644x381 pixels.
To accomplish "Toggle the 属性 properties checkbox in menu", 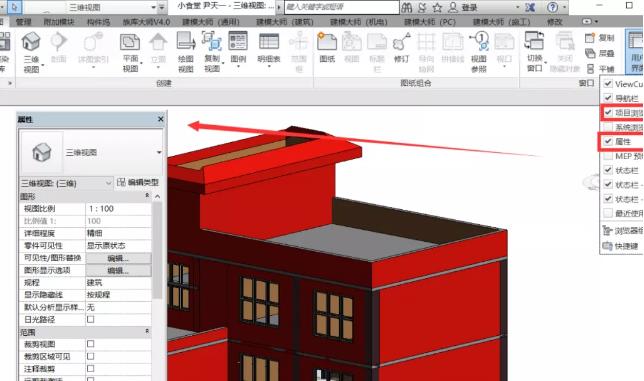I will 608,141.
